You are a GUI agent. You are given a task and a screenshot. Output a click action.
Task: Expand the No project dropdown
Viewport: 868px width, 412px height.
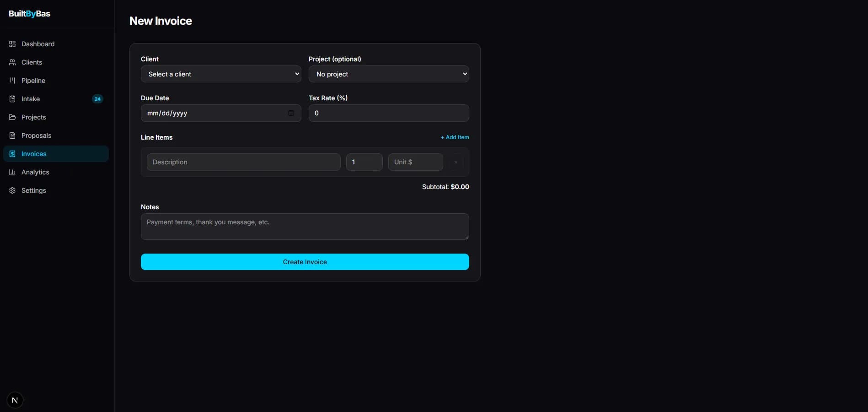click(x=389, y=74)
